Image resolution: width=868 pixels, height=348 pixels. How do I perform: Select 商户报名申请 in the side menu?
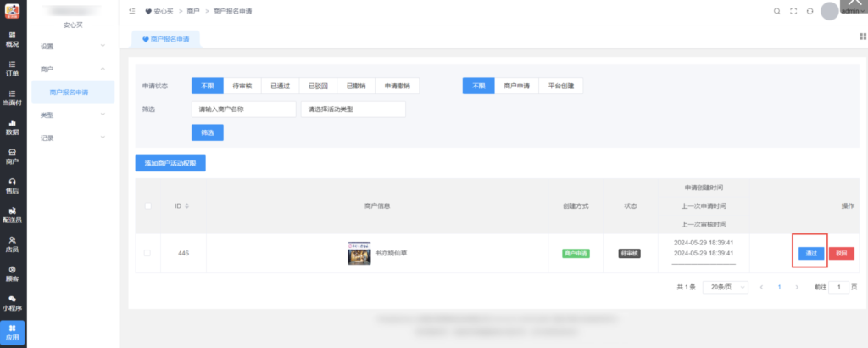click(x=73, y=92)
